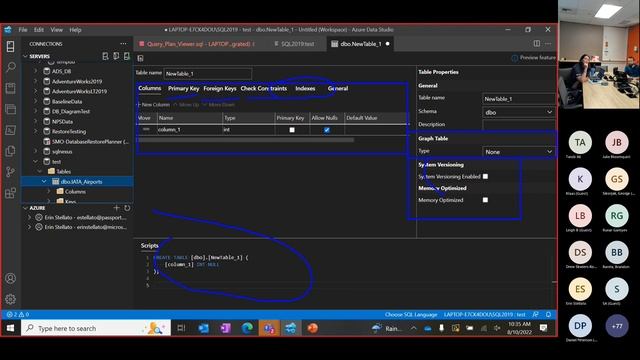Open the Graph Table Type dropdown
640x360 pixels.
pos(518,152)
